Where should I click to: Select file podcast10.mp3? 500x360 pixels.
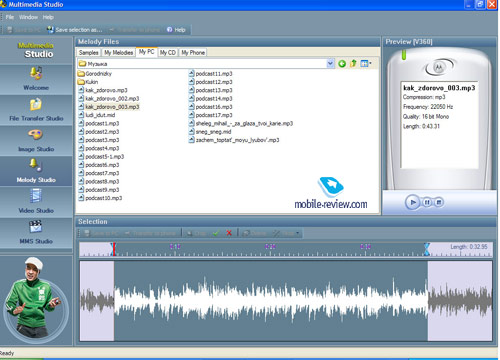(100, 198)
